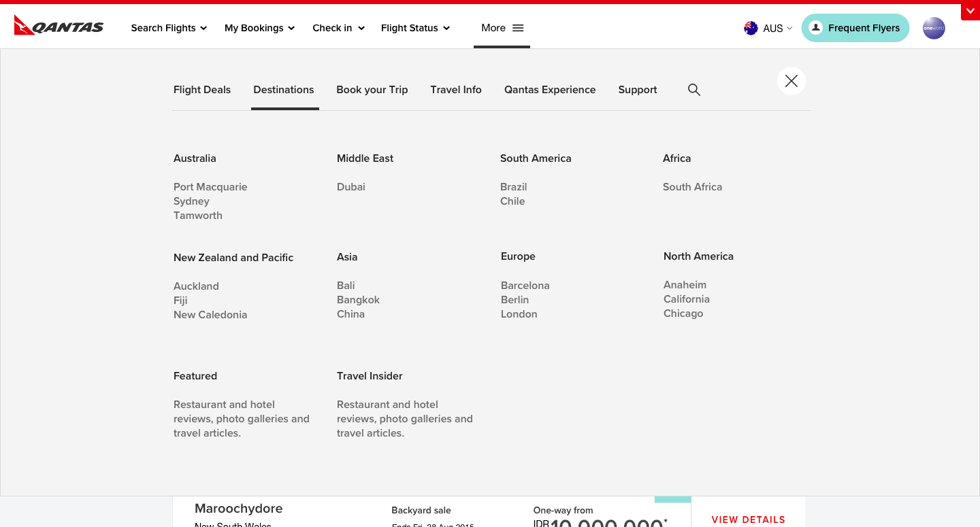Screen dimensions: 980x527
Task: Open the Qantas Experience tab
Action: (x=550, y=90)
